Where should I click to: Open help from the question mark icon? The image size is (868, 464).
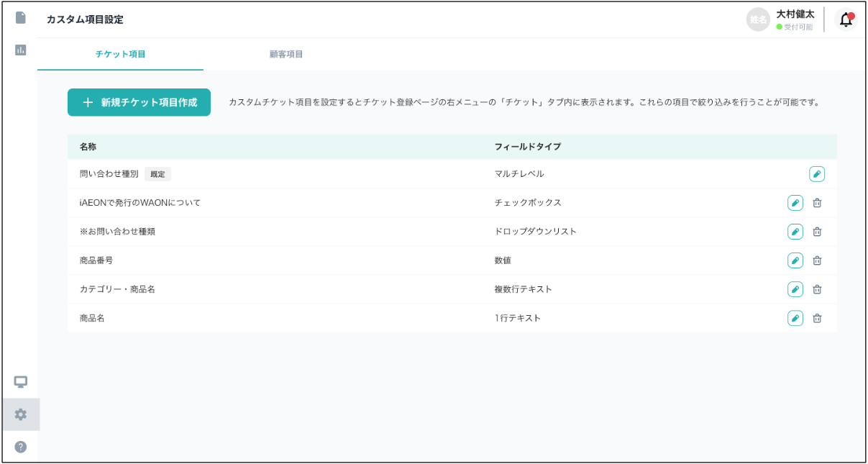click(x=20, y=447)
